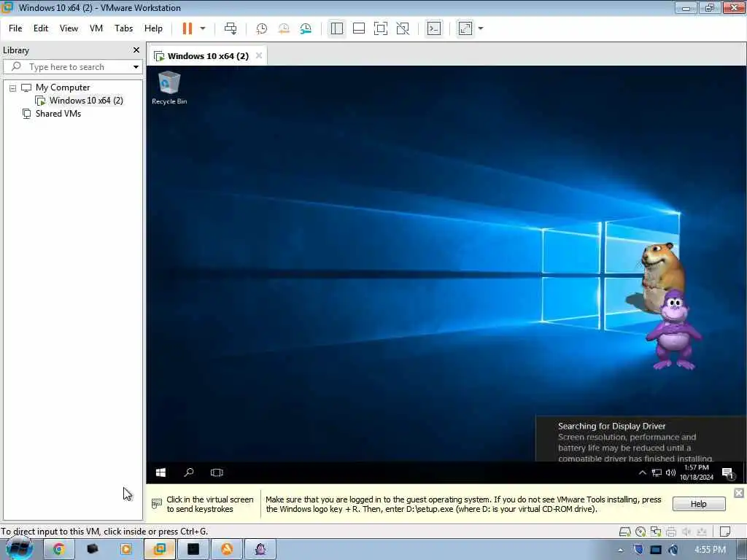Image resolution: width=747 pixels, height=560 pixels.
Task: Collapse the My Computer tree node
Action: click(x=13, y=88)
